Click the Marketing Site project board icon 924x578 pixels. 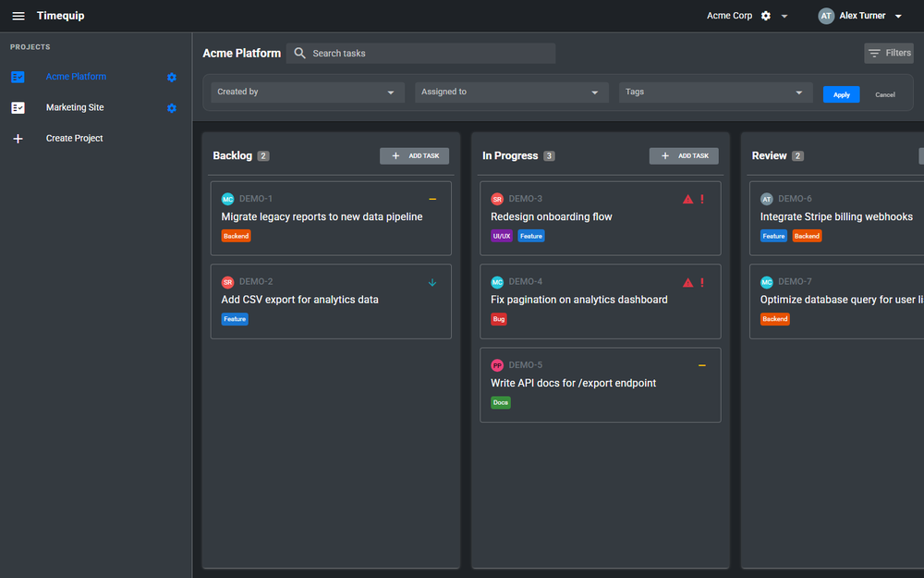coord(18,108)
